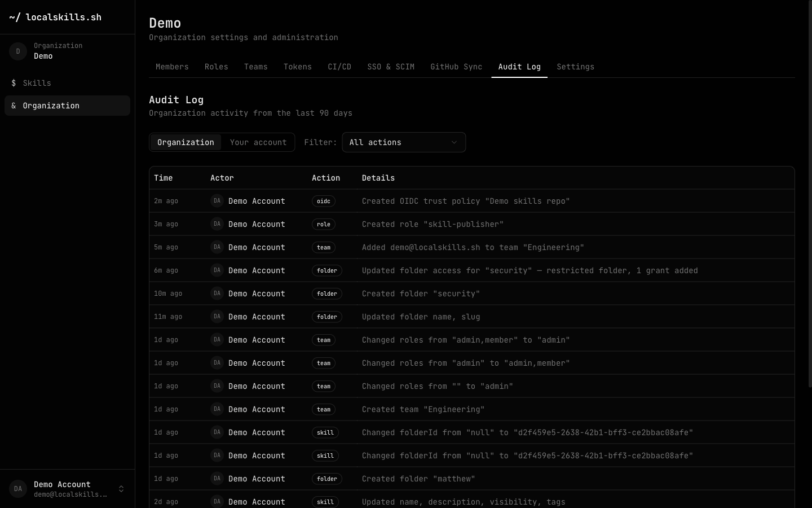Click the folder badge in the 10m ago row
812x508 pixels.
pos(327,294)
